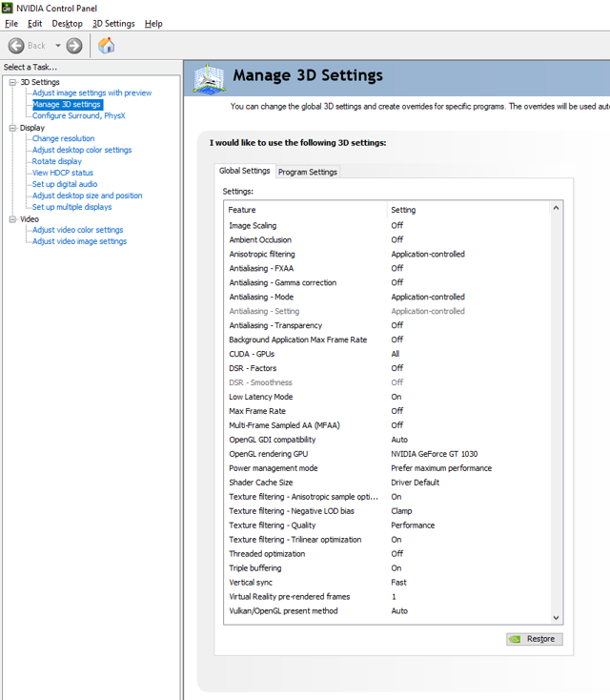Click the settings list scroll up arrow

pos(556,208)
